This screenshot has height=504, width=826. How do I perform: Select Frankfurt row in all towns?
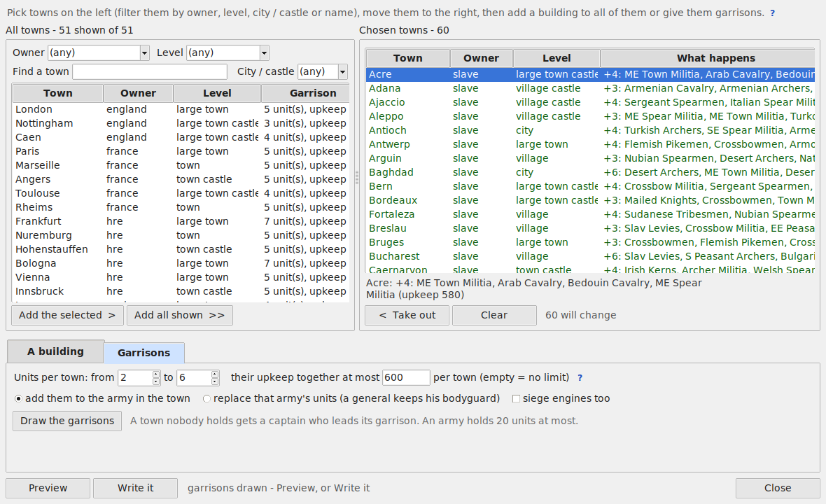(181, 222)
